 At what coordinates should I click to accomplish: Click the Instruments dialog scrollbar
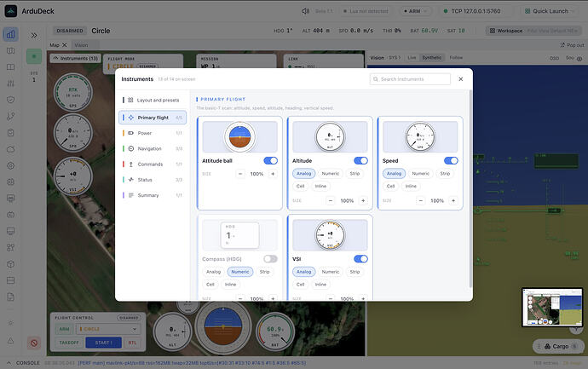470,189
